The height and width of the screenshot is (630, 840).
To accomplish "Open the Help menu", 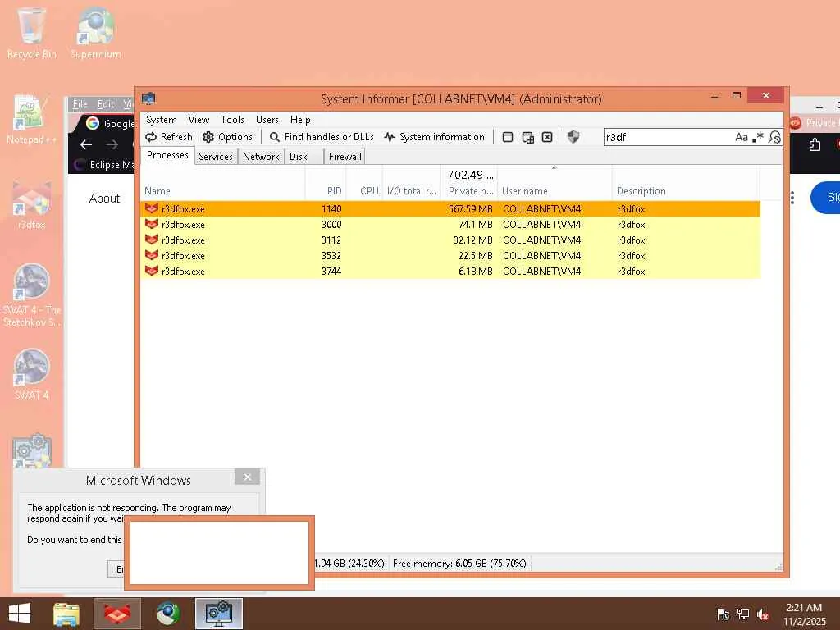I will 300,120.
